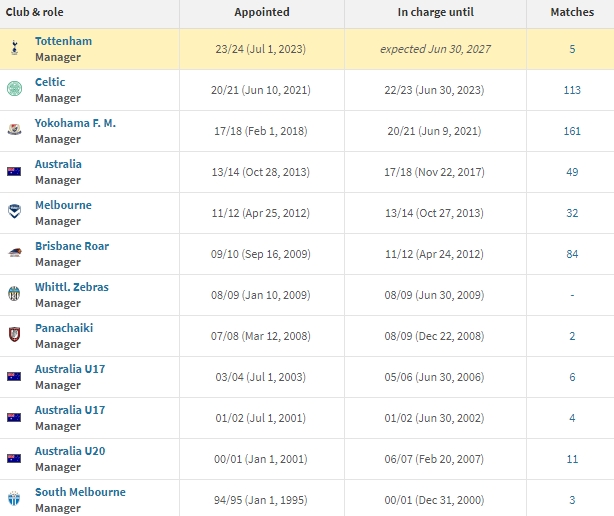
Task: Click the Matches column header
Action: [x=572, y=12]
